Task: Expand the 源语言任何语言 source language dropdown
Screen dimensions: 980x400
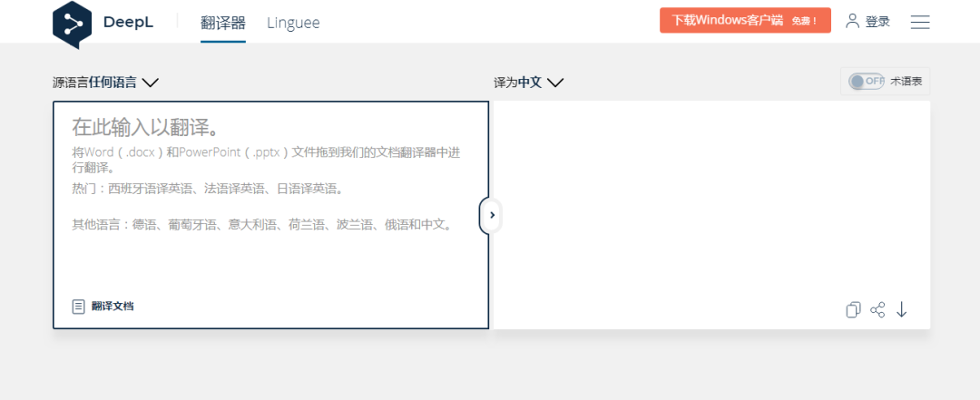Action: (x=105, y=83)
